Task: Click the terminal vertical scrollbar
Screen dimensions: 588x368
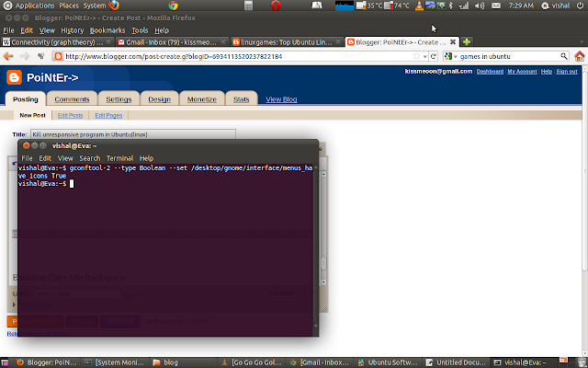Action: coord(315,247)
